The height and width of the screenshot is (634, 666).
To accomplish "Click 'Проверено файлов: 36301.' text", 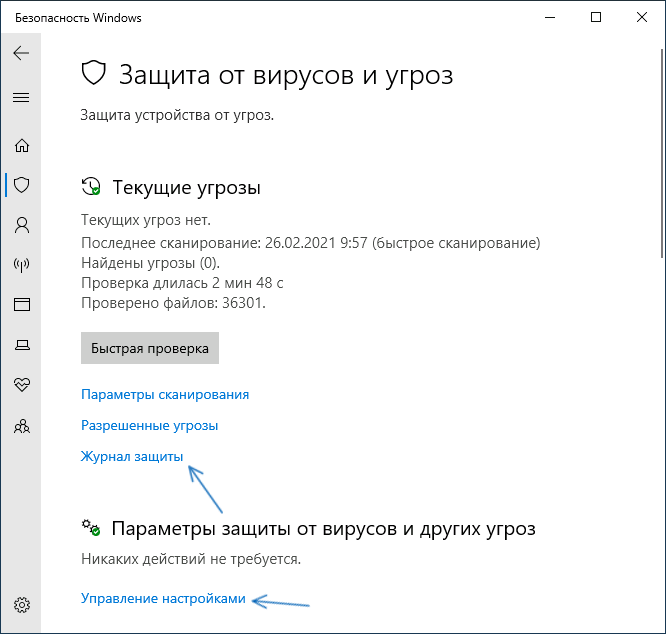I will pos(173,303).
